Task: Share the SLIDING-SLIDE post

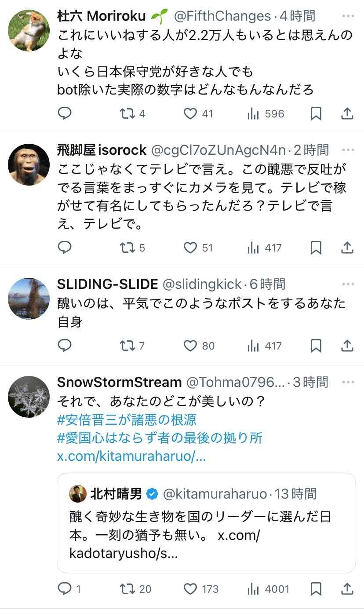Action: pyautogui.click(x=347, y=346)
